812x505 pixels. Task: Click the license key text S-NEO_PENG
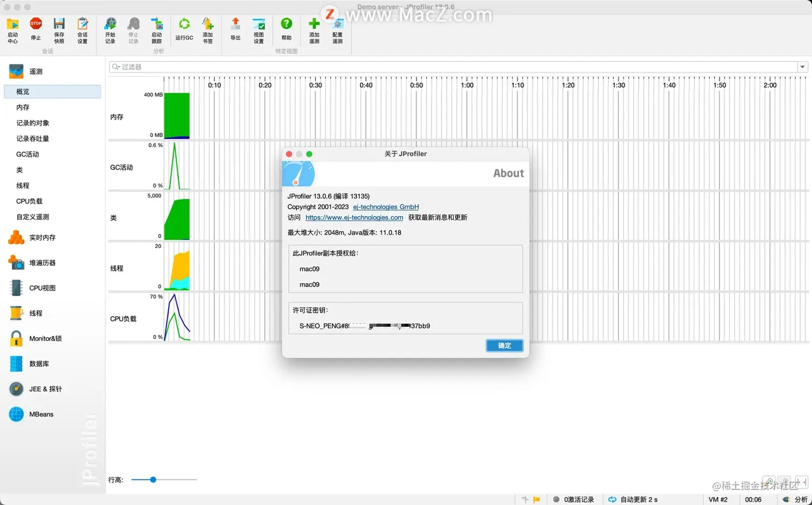tap(365, 326)
